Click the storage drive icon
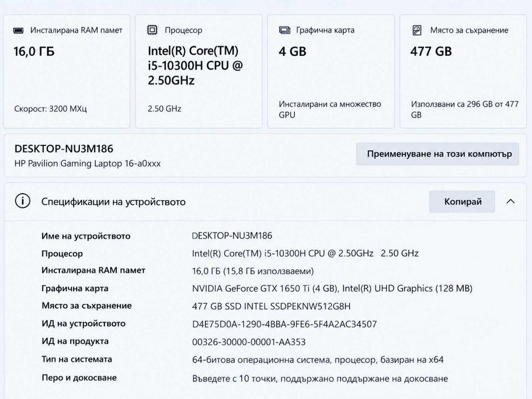Viewport: 532px width, 399px height. click(x=417, y=30)
